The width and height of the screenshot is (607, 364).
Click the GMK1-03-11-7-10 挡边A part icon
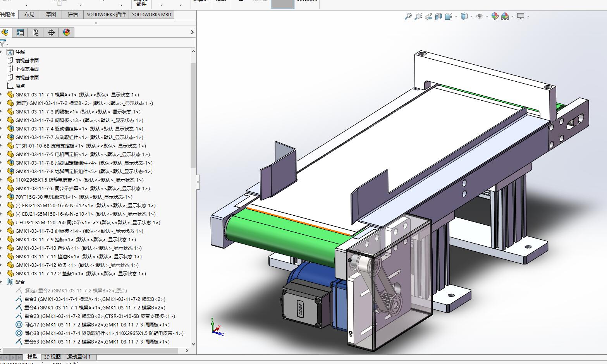pyautogui.click(x=10, y=248)
